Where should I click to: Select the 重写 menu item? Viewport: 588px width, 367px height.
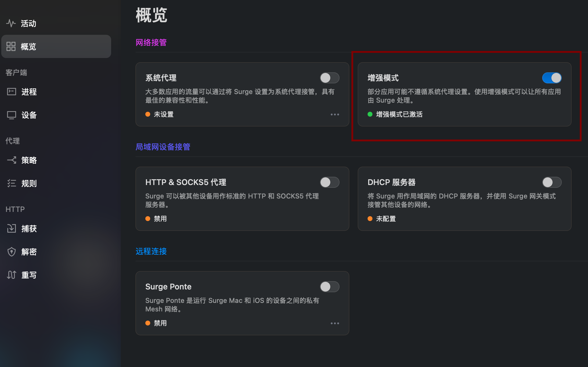pyautogui.click(x=29, y=275)
